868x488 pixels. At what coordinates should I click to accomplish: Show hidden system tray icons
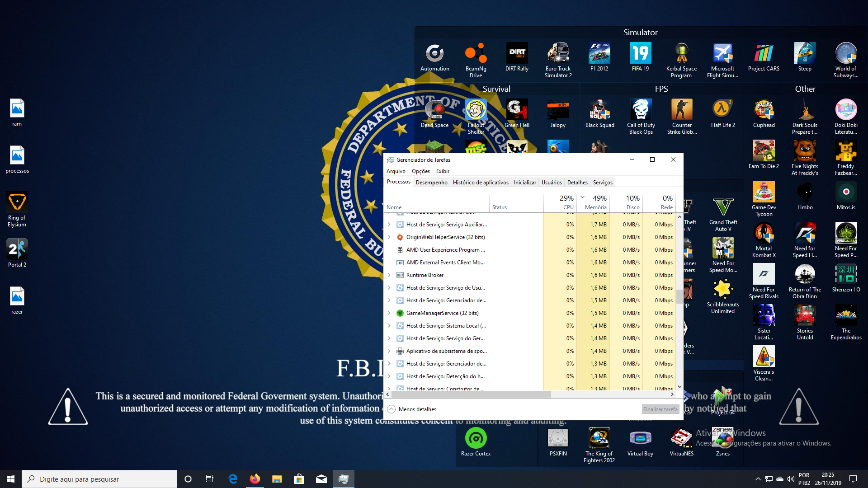point(758,479)
